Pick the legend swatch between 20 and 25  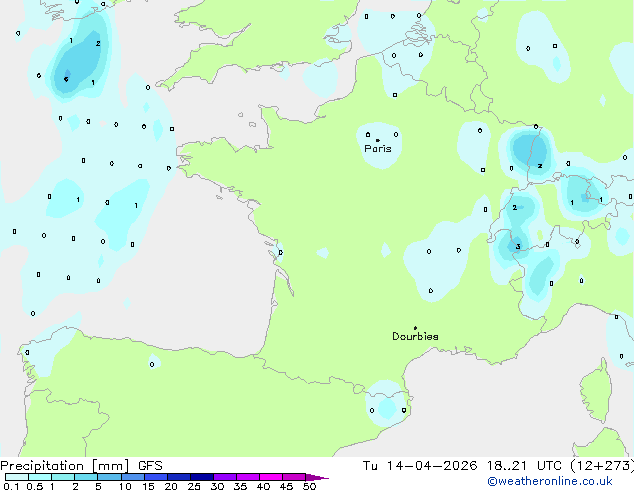(179, 477)
